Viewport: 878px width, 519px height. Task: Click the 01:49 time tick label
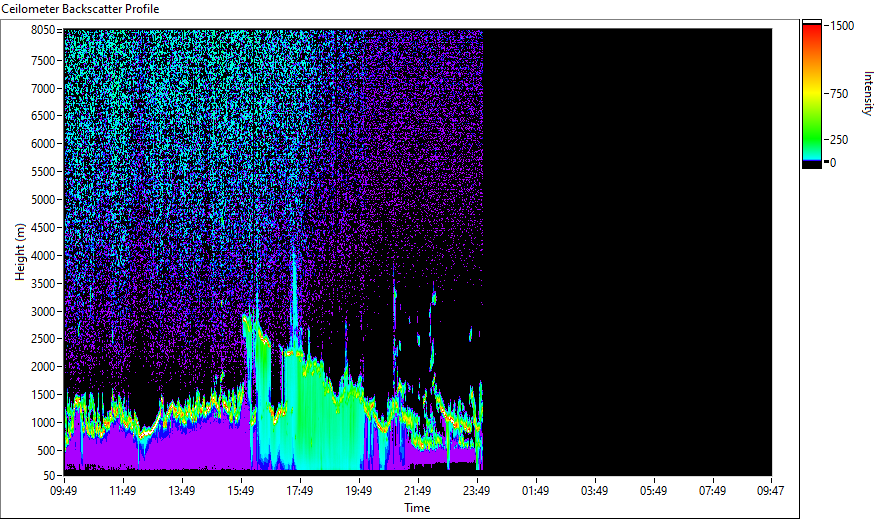(535, 491)
